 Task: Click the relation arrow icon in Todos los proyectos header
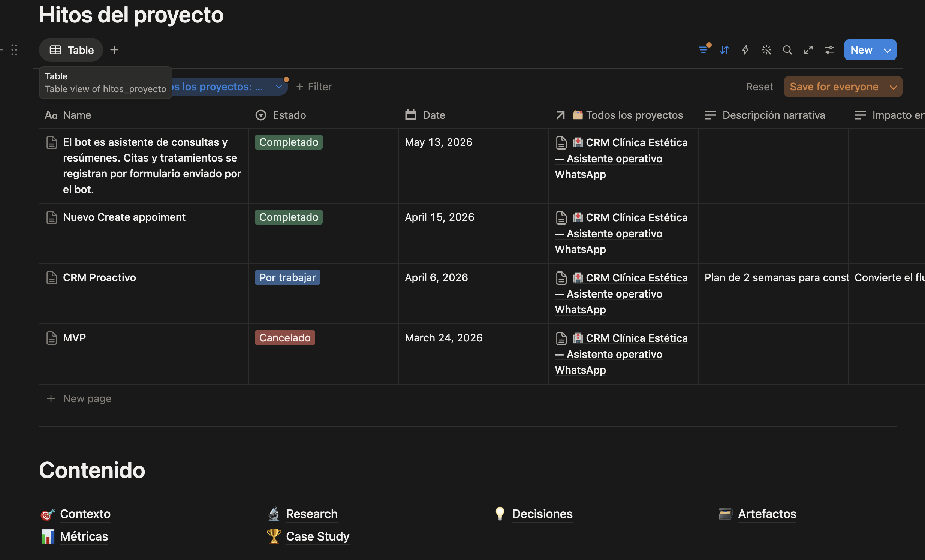[560, 115]
